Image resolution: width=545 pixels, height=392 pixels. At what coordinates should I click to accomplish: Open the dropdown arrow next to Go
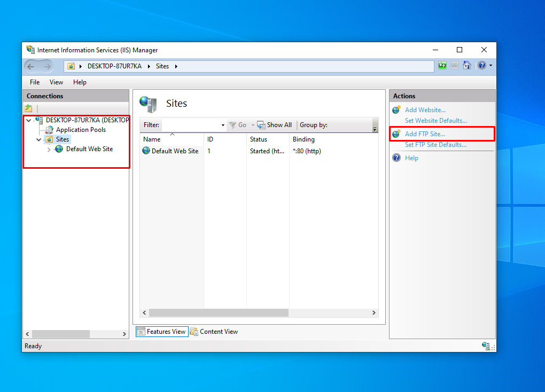pos(253,125)
